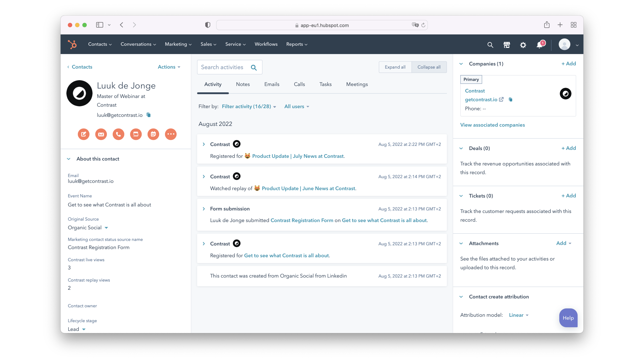644x362 pixels.
Task: Switch to the Calls tab
Action: (x=299, y=84)
